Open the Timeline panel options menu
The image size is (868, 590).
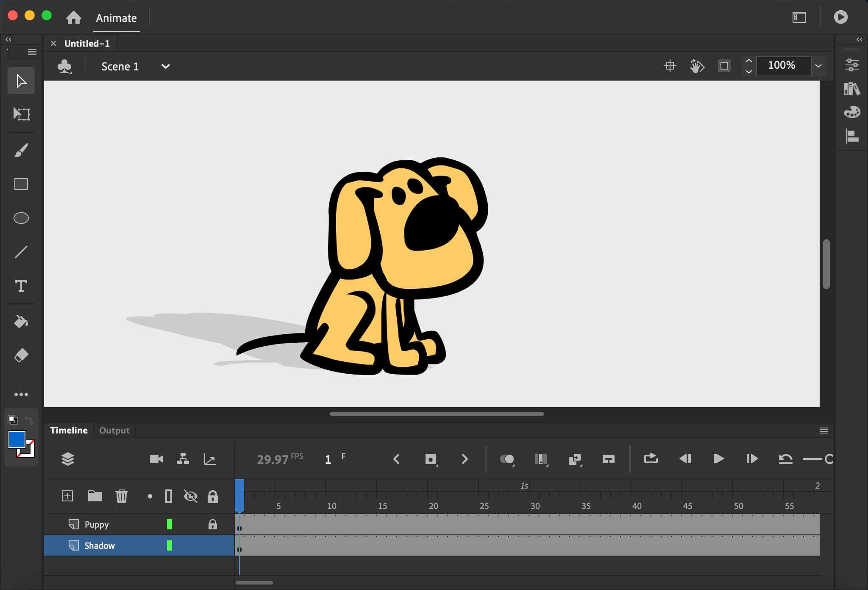[x=823, y=431]
